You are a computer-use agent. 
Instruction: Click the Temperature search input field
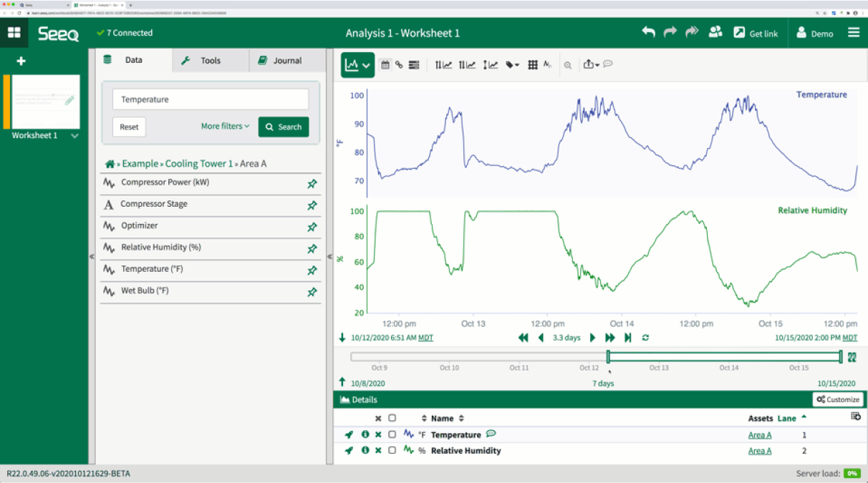[x=211, y=99]
